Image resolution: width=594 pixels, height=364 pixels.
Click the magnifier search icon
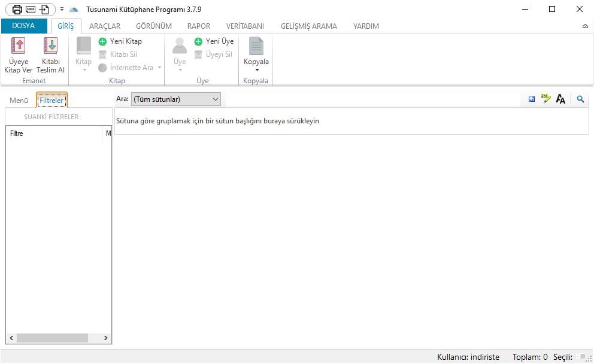coord(580,99)
